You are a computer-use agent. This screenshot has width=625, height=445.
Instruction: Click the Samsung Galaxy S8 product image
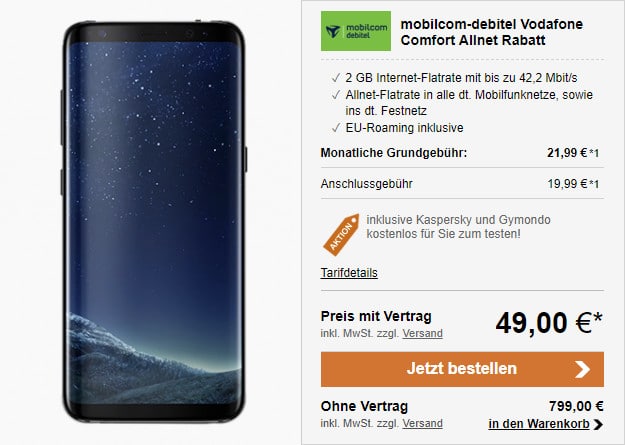[154, 222]
